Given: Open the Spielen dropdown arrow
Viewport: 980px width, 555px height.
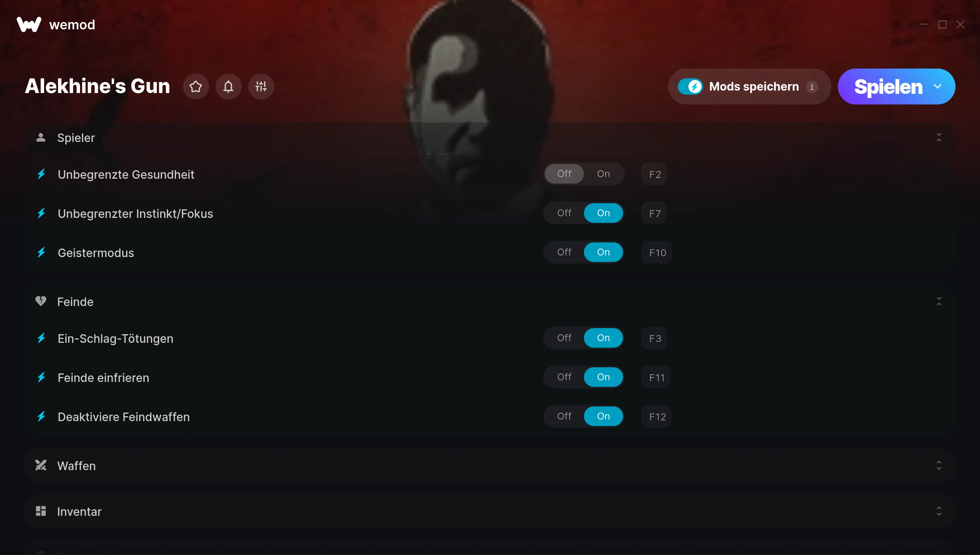Looking at the screenshot, I should (938, 87).
